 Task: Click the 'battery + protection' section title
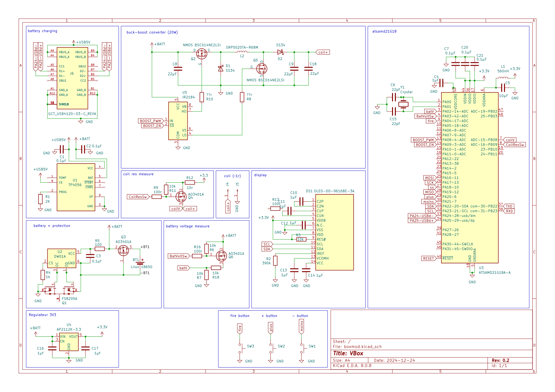pyautogui.click(x=52, y=226)
